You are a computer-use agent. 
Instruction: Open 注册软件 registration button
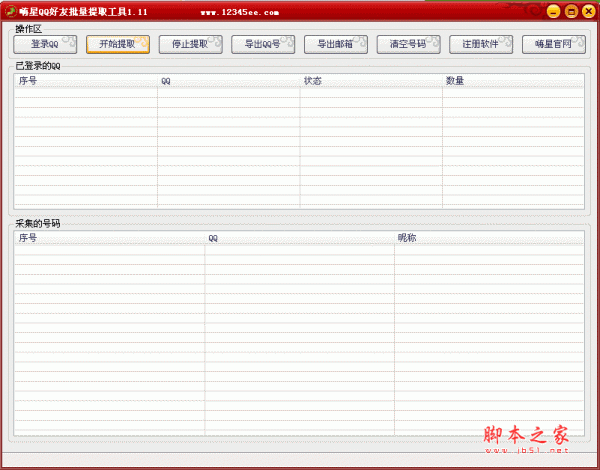click(x=481, y=44)
